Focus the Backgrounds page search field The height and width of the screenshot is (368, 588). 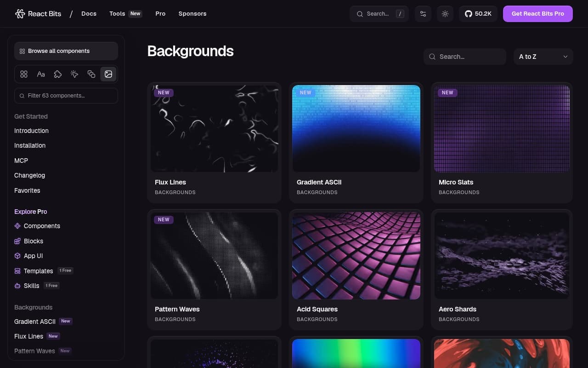tap(465, 57)
